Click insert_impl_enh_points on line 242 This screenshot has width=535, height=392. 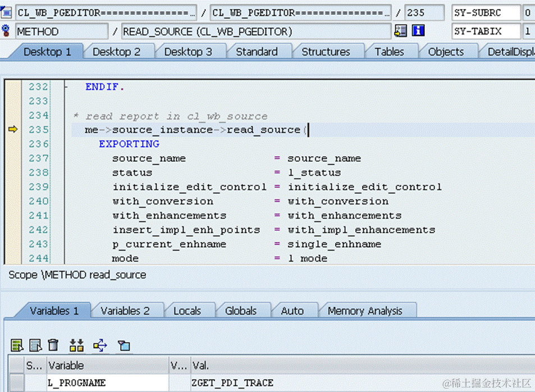[x=186, y=230]
